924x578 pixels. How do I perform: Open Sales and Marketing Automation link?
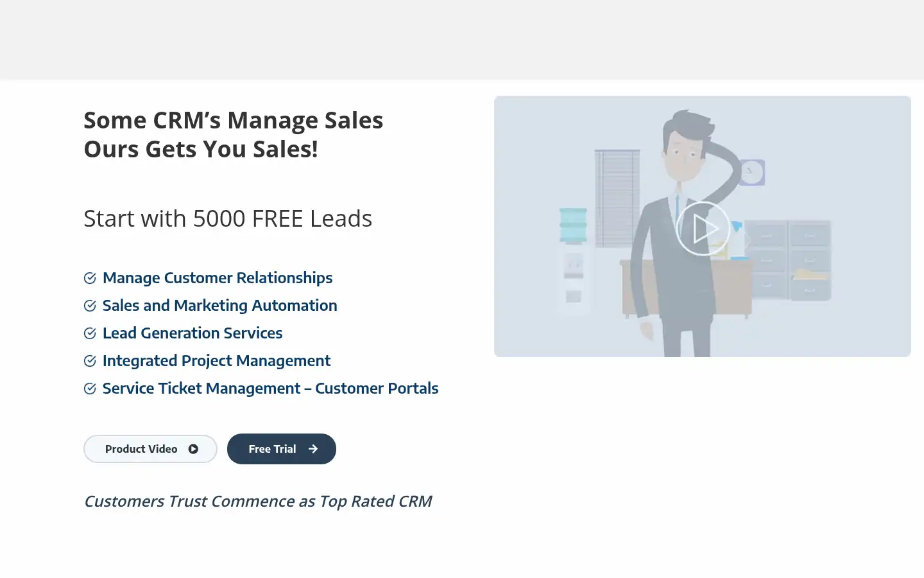point(219,306)
